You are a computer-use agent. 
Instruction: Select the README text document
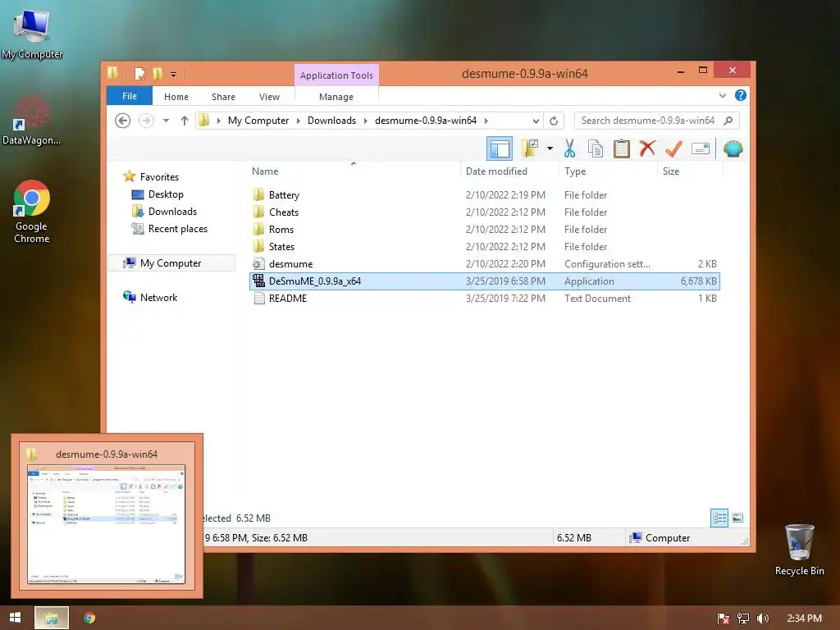pos(484,299)
